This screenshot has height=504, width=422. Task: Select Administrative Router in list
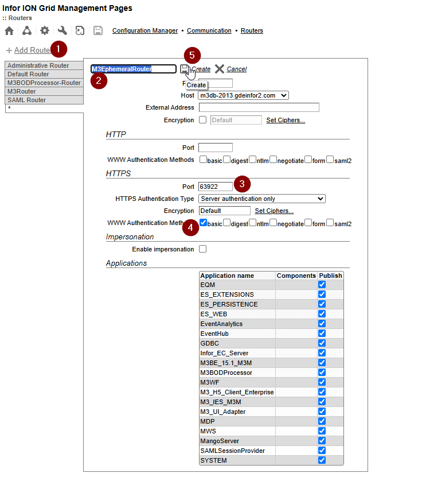pyautogui.click(x=44, y=65)
